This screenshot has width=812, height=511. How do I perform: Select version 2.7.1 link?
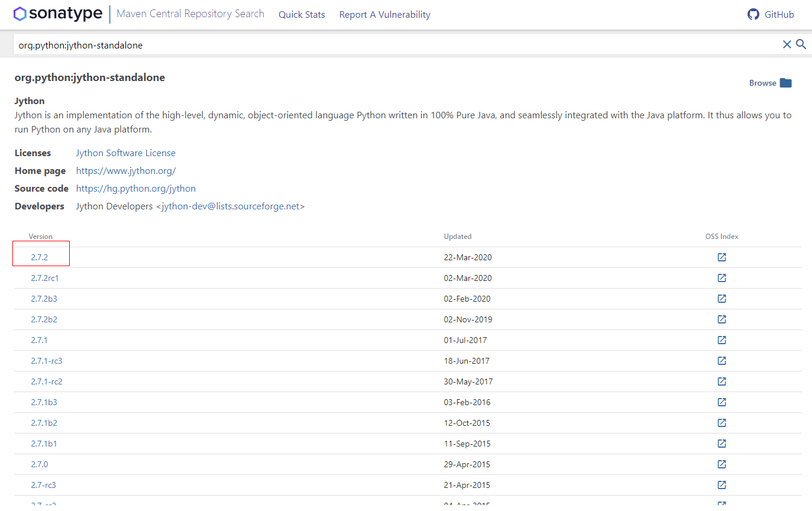coord(39,340)
